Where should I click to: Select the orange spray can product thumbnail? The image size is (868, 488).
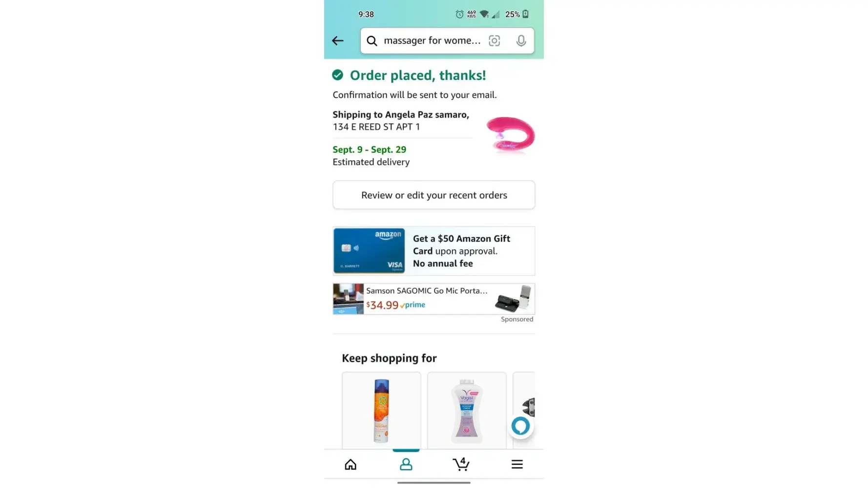381,410
